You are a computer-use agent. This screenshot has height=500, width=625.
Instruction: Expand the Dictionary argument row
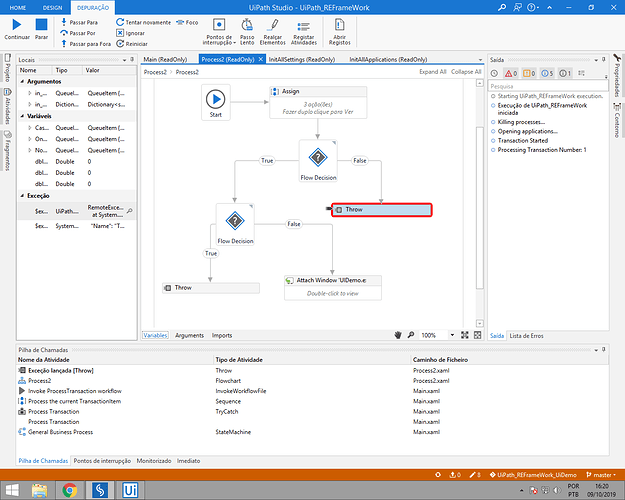[x=29, y=104]
